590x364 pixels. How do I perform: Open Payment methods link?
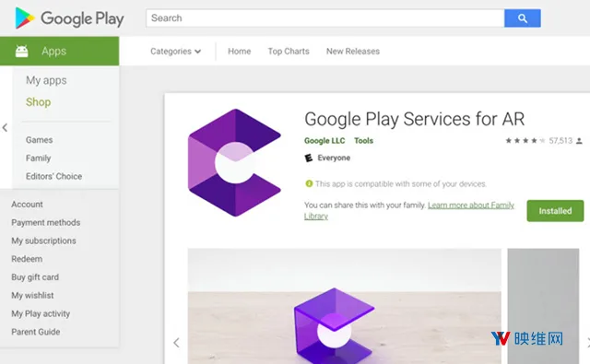click(45, 222)
